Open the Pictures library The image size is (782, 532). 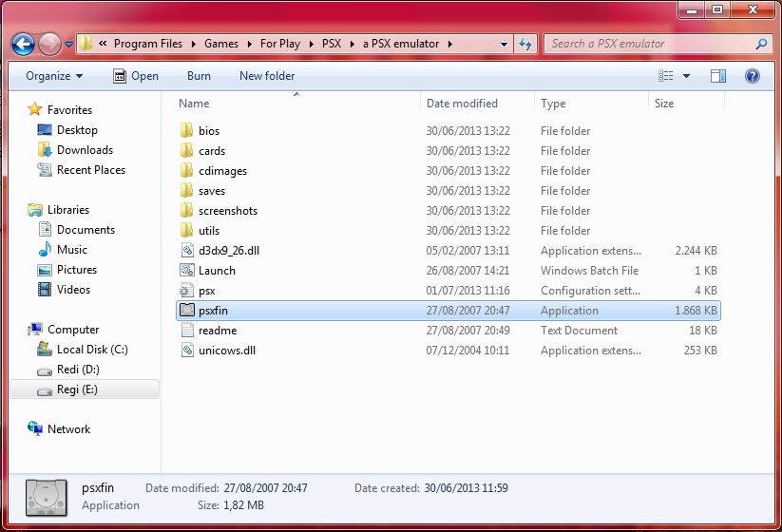(77, 269)
